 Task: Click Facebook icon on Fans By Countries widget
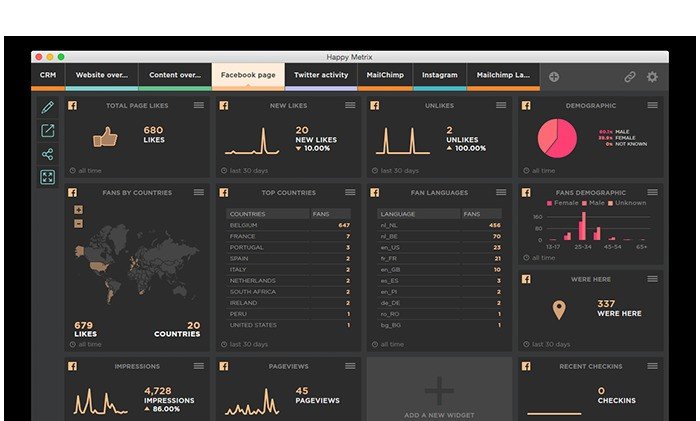click(72, 192)
